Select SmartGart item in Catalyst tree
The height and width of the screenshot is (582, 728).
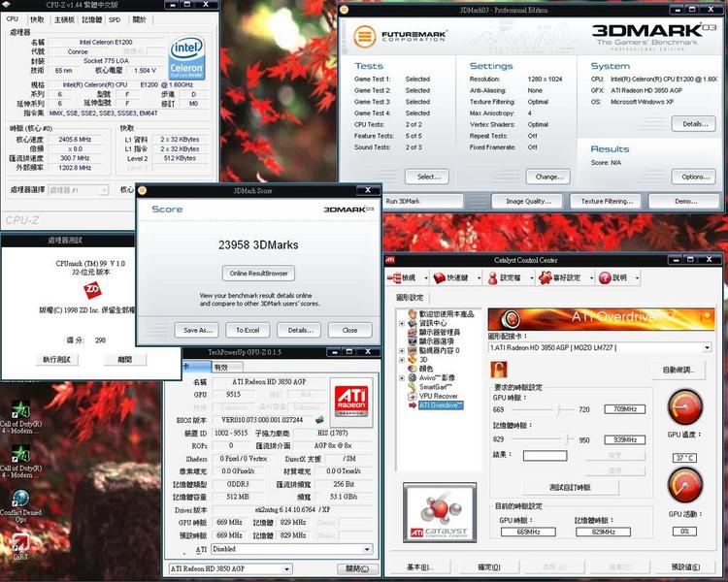point(436,387)
